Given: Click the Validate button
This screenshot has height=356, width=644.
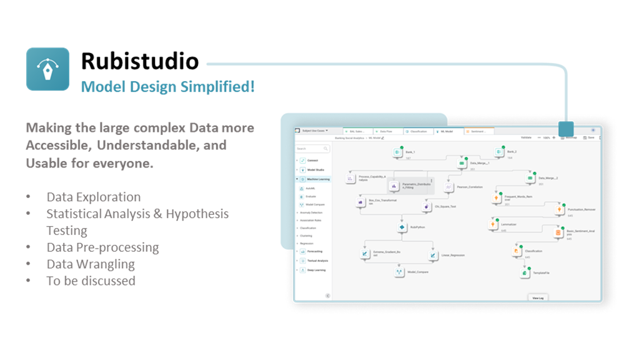Looking at the screenshot, I should point(525,137).
